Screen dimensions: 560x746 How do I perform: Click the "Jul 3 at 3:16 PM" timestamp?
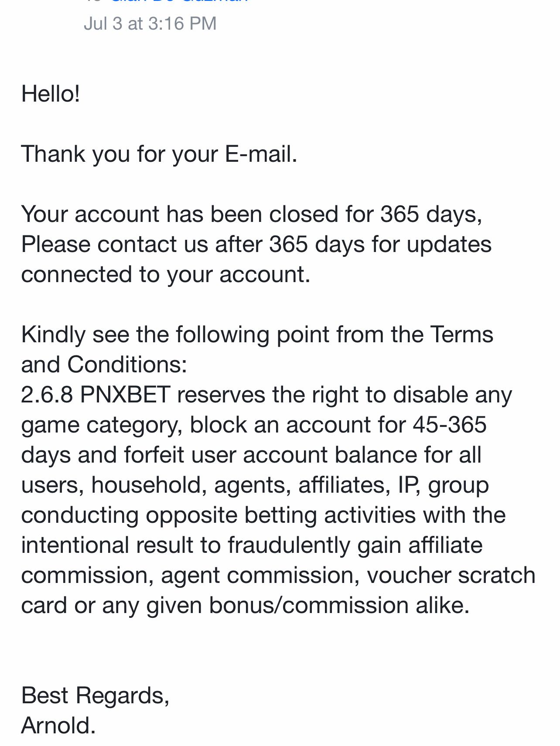150,24
